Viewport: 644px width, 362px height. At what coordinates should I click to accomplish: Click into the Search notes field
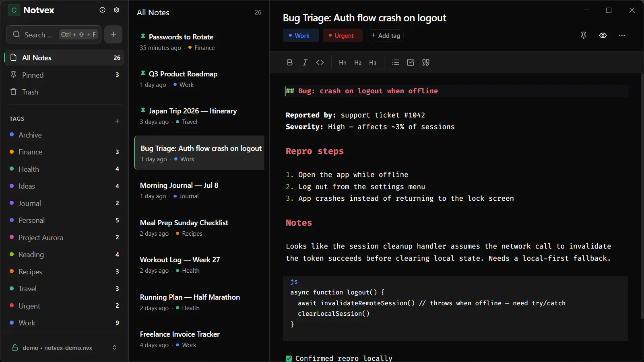pos(54,34)
